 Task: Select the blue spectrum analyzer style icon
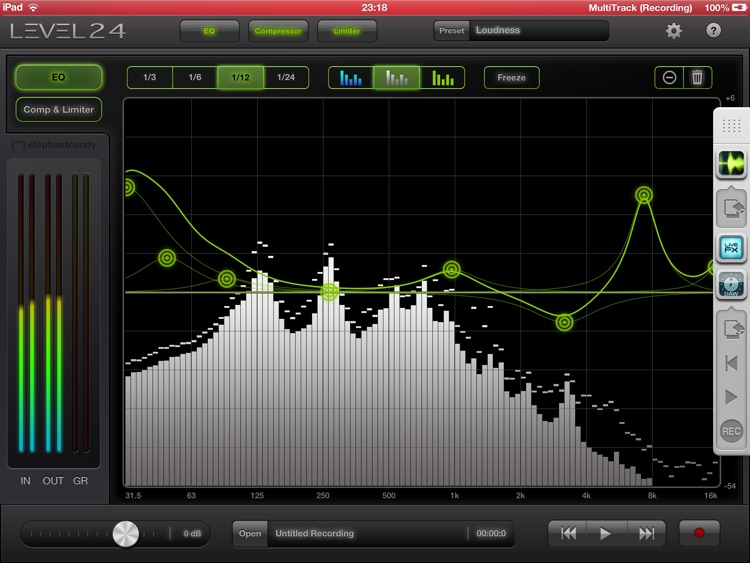351,77
